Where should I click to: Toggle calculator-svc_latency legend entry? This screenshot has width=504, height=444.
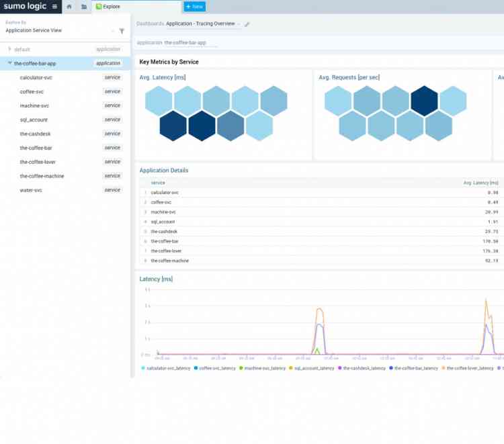click(166, 368)
